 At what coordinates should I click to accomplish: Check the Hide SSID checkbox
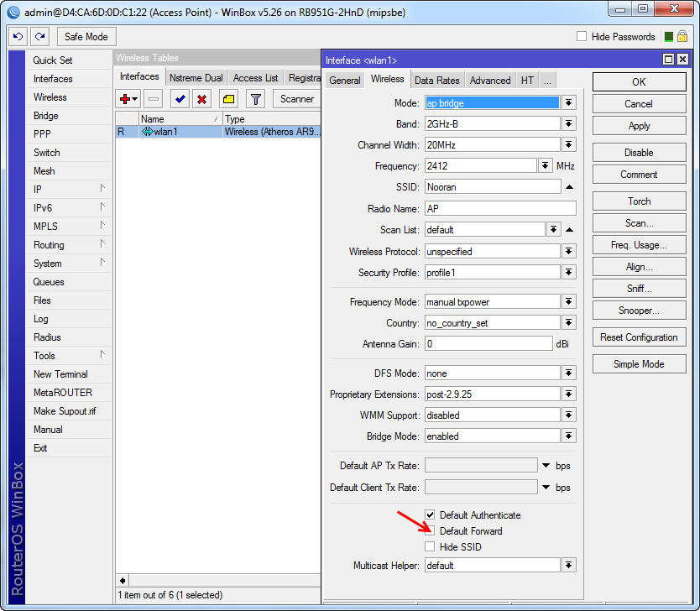pyautogui.click(x=430, y=546)
